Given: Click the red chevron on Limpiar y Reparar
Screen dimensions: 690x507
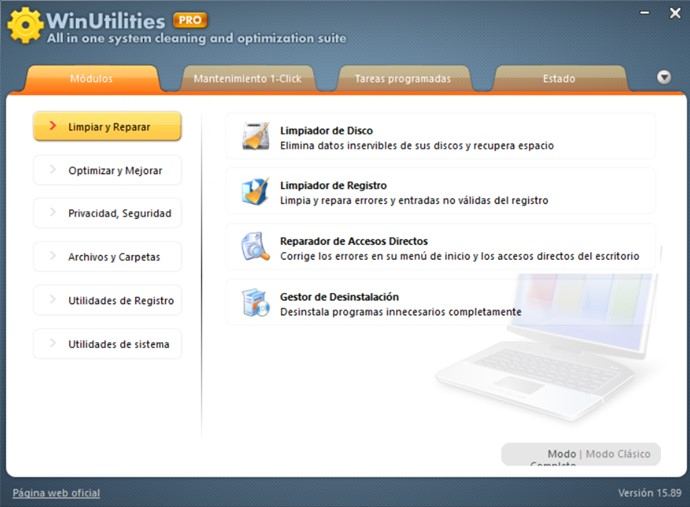Looking at the screenshot, I should (x=52, y=126).
